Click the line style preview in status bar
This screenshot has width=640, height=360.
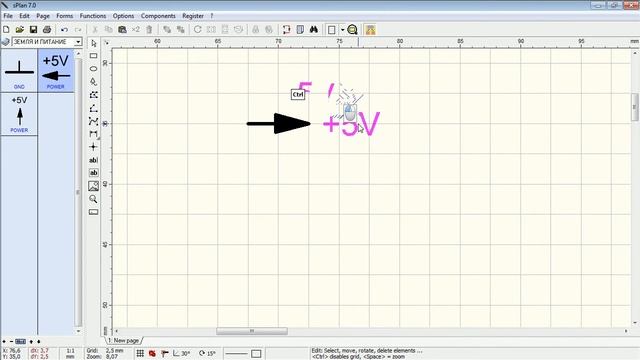click(x=236, y=353)
